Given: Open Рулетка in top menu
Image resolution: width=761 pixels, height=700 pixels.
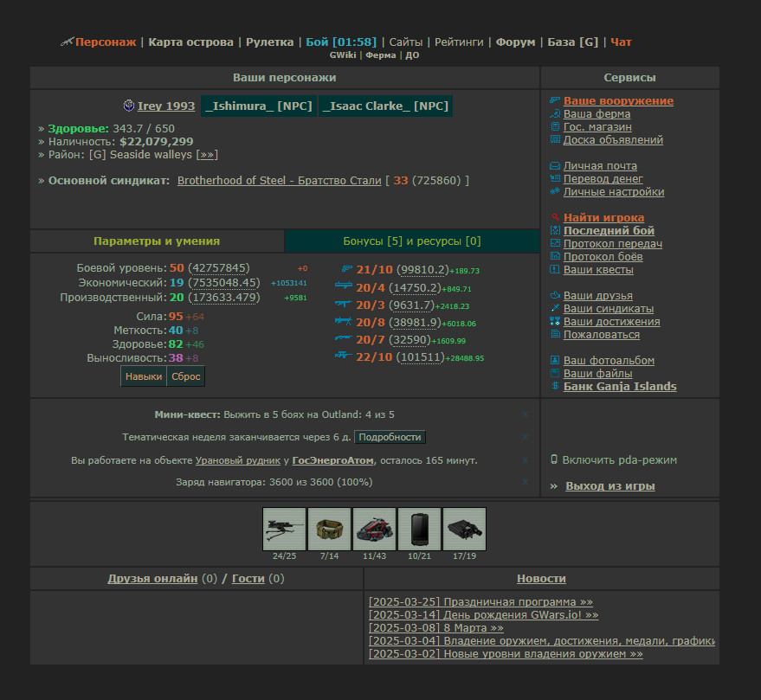Looking at the screenshot, I should [x=270, y=42].
